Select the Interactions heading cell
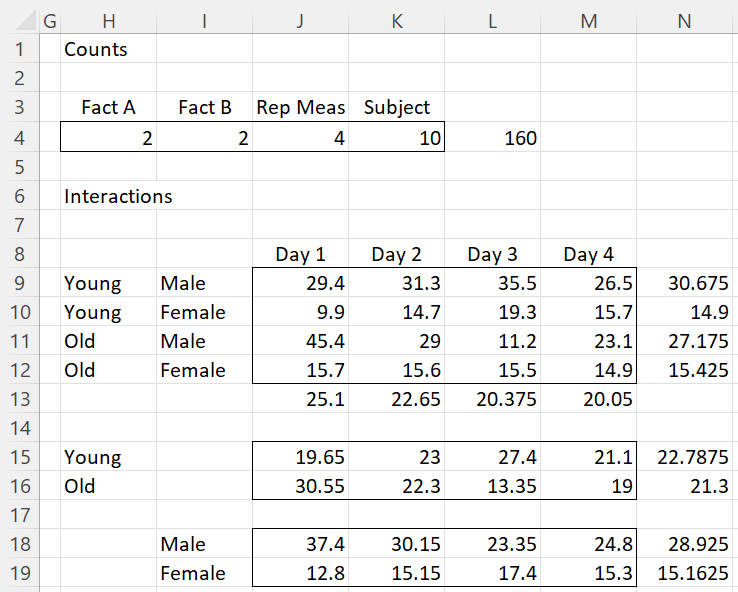The image size is (738, 592). point(109,196)
